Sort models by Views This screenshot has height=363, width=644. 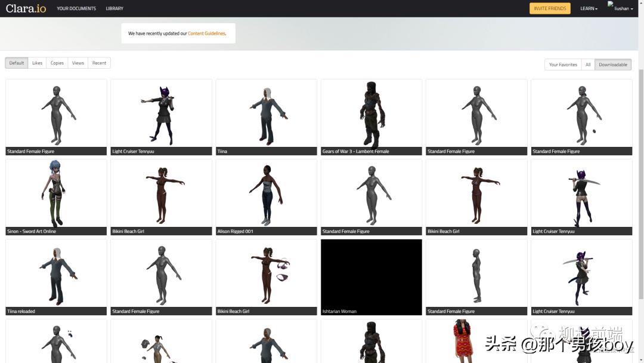(x=78, y=63)
